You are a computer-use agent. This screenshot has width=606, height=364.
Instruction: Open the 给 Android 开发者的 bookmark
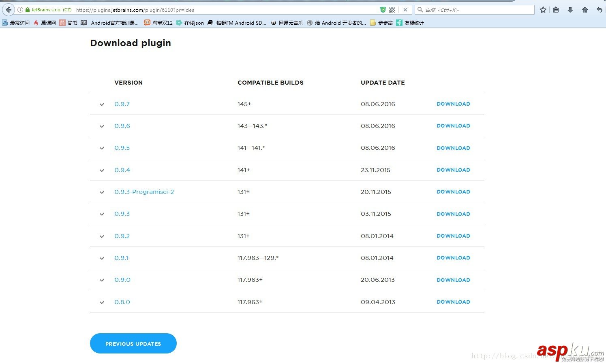click(x=336, y=23)
